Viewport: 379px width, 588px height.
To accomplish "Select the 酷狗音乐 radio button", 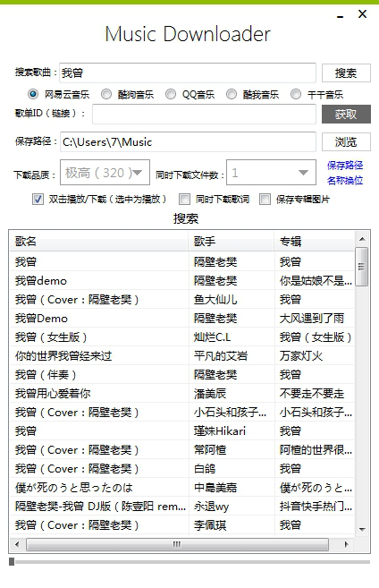I will (x=106, y=94).
